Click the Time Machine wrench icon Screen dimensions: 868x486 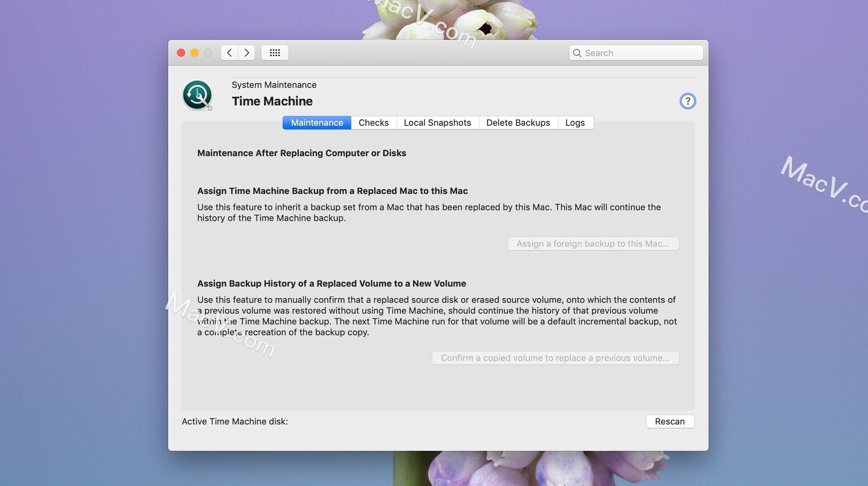(198, 95)
